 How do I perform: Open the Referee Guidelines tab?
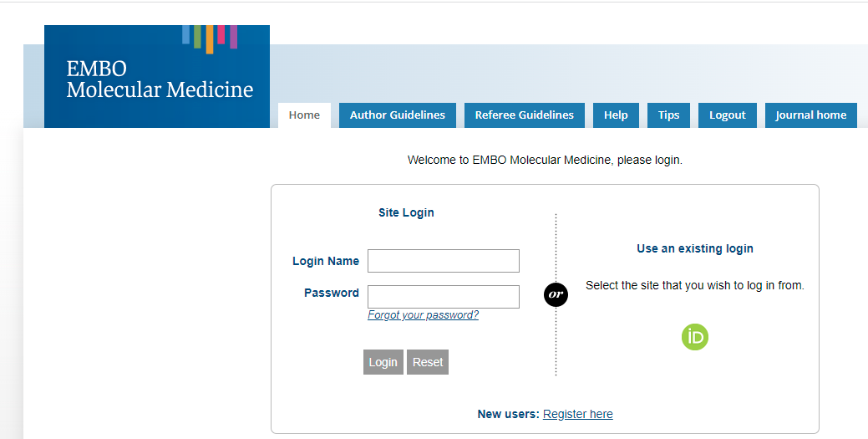coord(524,115)
